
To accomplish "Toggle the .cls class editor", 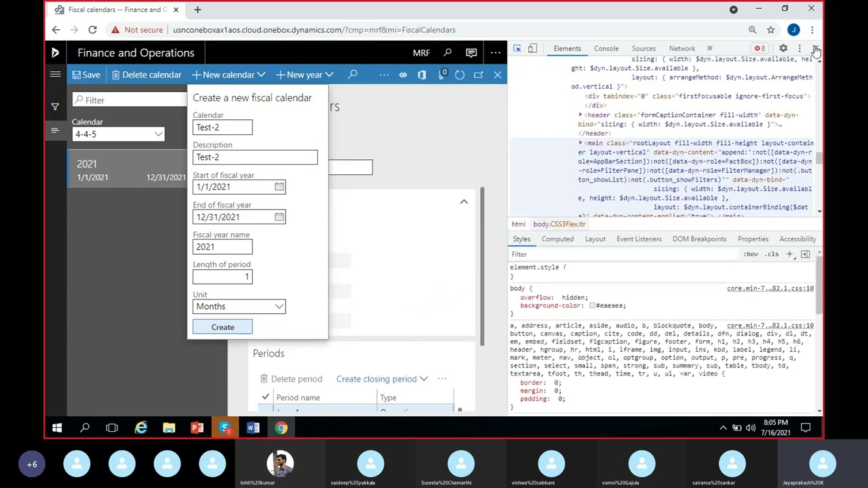I will point(772,254).
